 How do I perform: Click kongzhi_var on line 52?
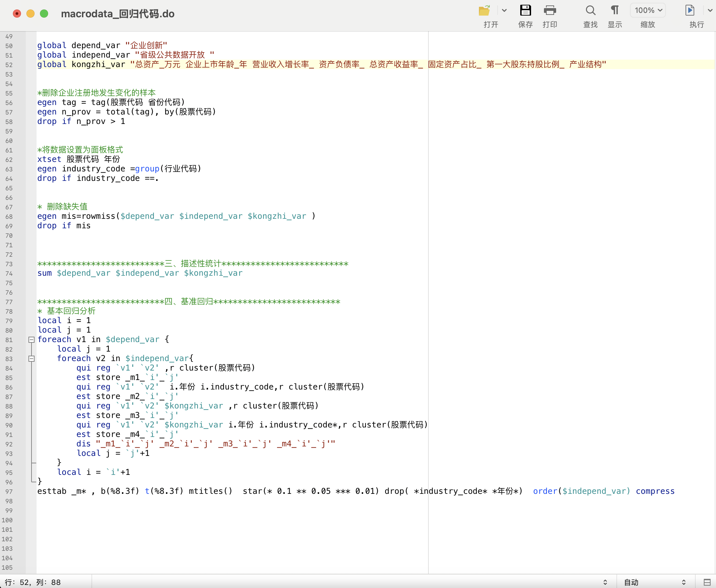pyautogui.click(x=98, y=64)
